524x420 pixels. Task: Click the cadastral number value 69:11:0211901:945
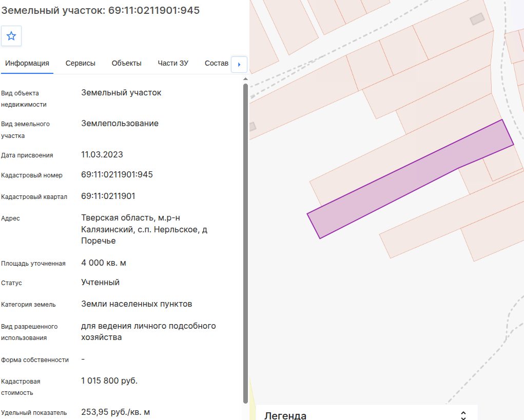point(117,174)
